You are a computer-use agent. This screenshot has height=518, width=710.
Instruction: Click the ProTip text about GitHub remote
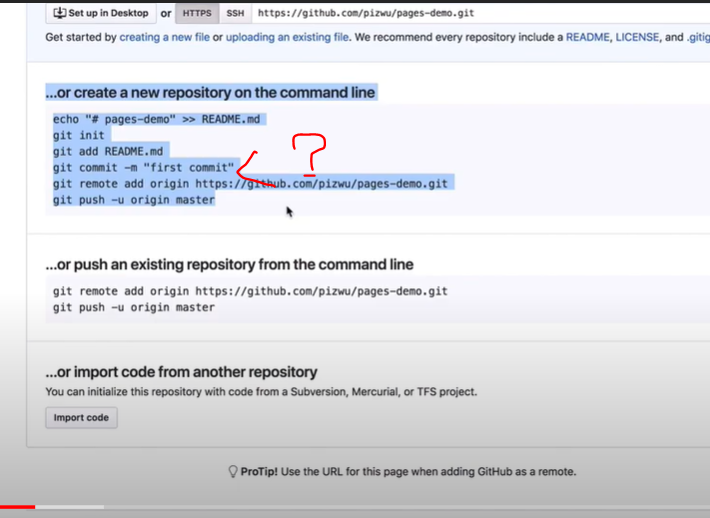coord(408,471)
